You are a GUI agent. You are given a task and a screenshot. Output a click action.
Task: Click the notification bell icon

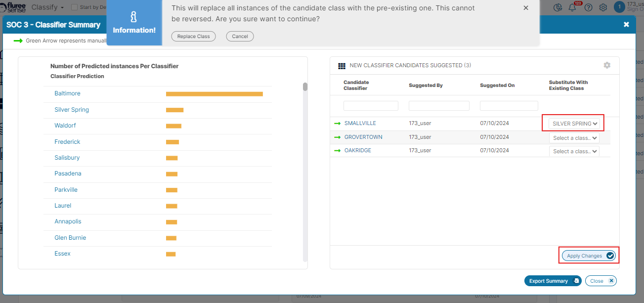[572, 7]
